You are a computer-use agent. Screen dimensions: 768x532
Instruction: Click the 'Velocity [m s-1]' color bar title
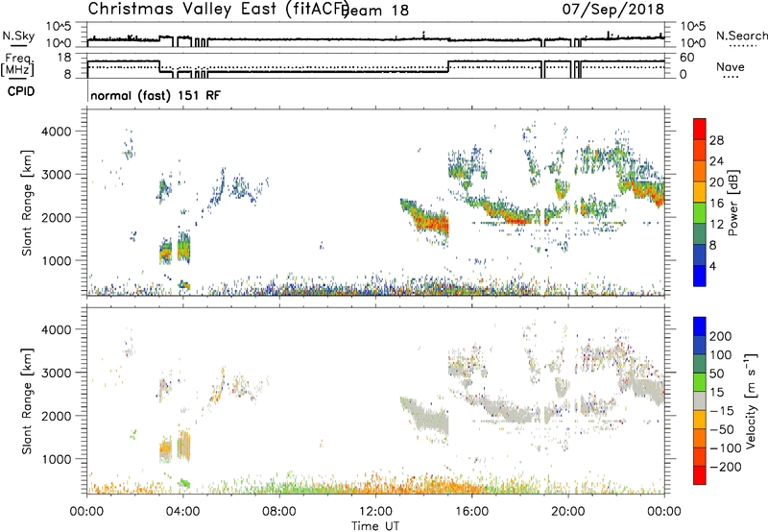751,400
